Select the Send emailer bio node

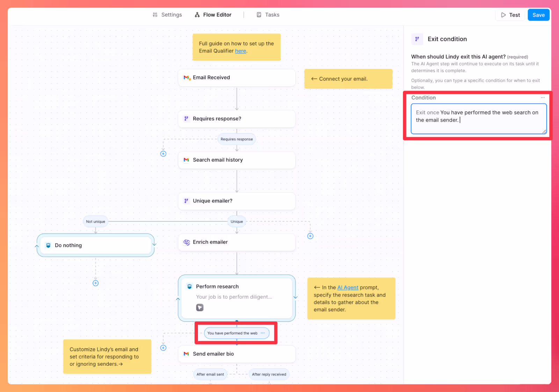[237, 354]
